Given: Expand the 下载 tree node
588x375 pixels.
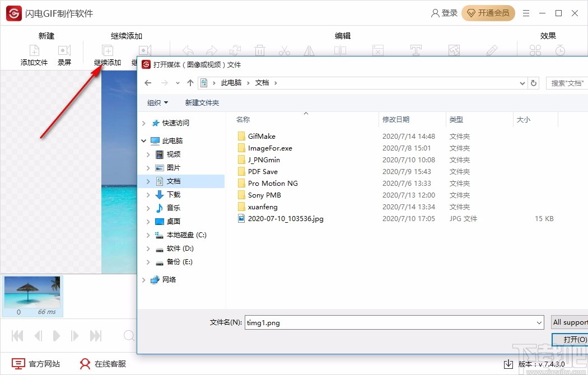Looking at the screenshot, I should pos(148,195).
